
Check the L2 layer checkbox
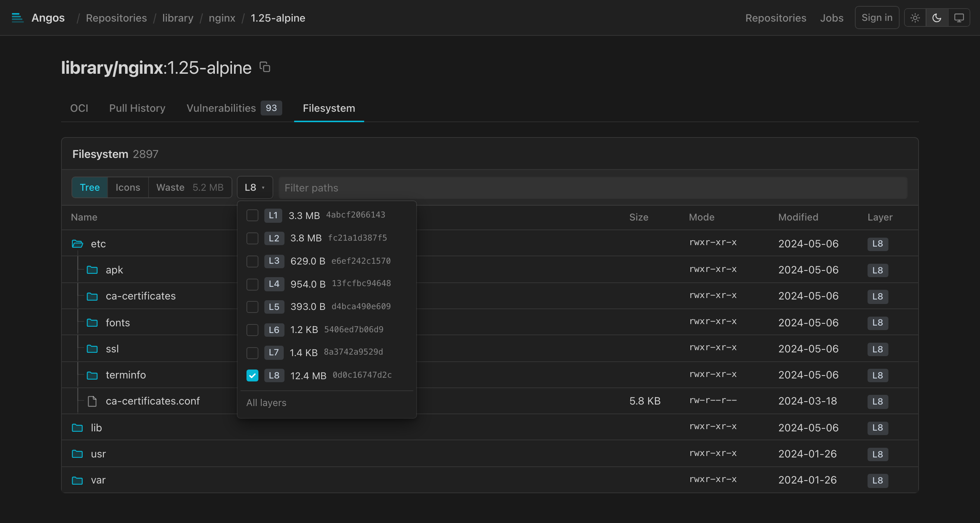point(252,238)
